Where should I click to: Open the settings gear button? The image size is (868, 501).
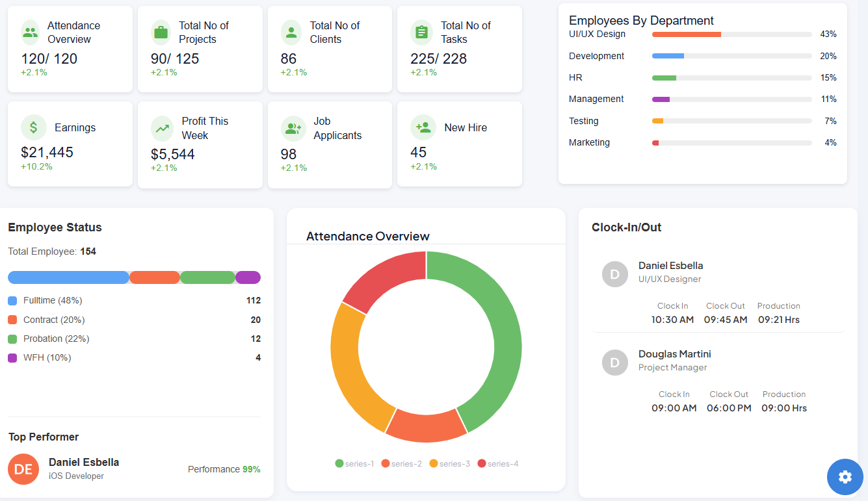[x=845, y=477]
